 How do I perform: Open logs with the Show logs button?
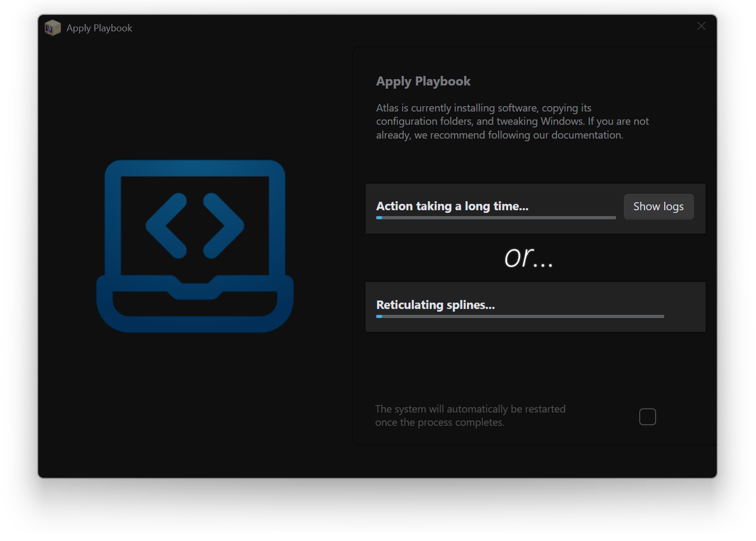[x=658, y=207]
